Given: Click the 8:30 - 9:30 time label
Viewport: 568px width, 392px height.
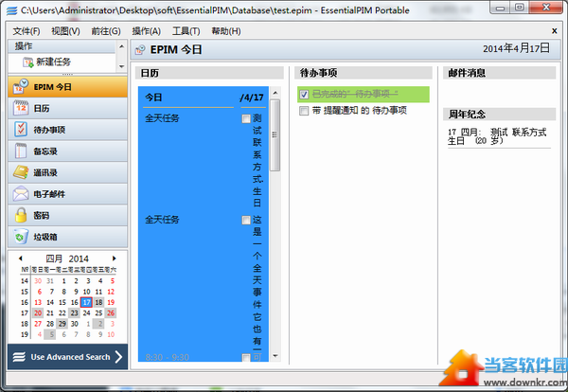Looking at the screenshot, I should coord(167,358).
